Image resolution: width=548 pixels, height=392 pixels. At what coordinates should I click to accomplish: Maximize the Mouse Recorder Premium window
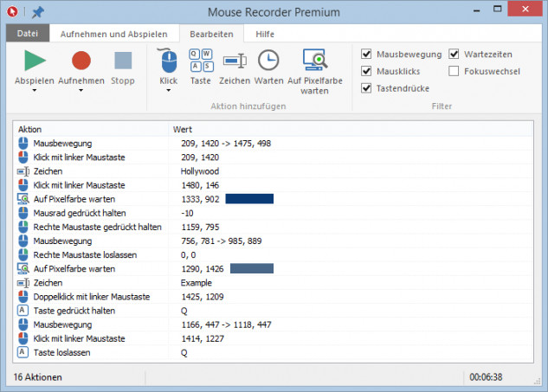pyautogui.click(x=497, y=9)
